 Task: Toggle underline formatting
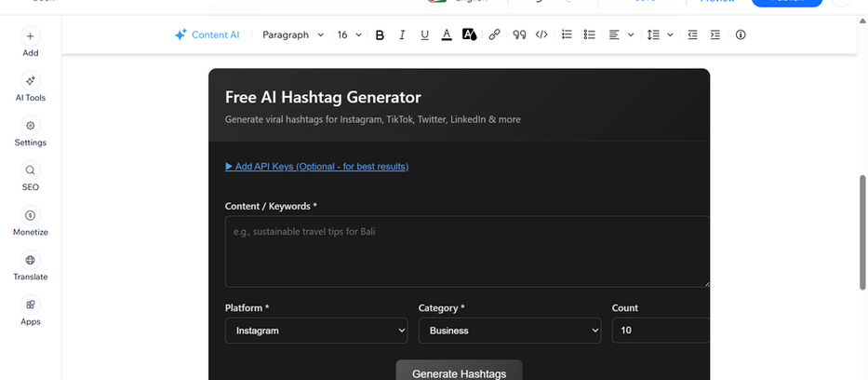coord(424,34)
